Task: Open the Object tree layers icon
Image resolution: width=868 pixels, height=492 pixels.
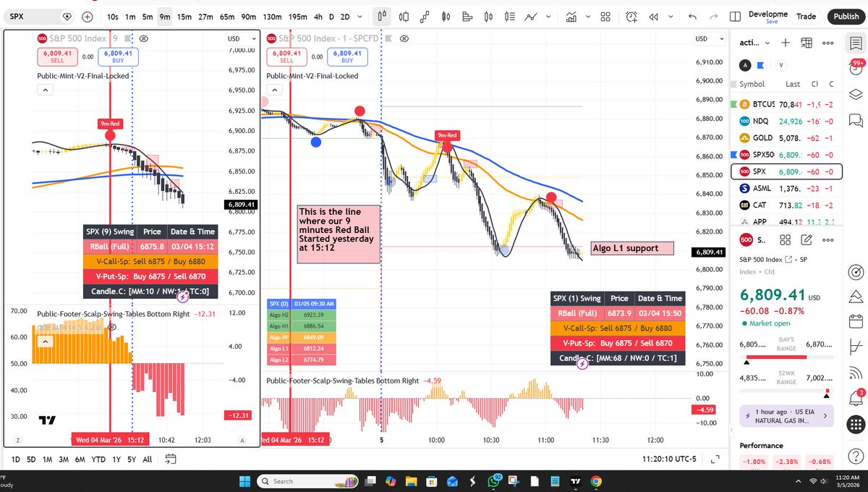Action: point(856,94)
